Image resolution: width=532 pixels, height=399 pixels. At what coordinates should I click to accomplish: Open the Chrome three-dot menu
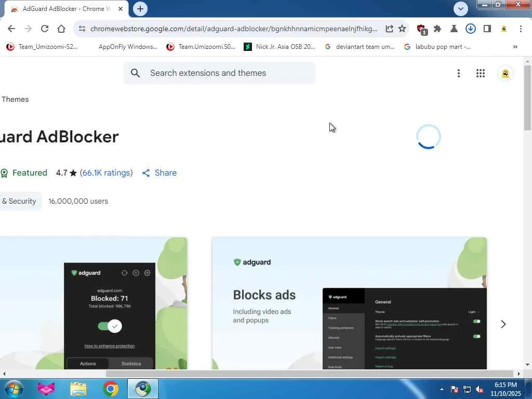(x=521, y=29)
